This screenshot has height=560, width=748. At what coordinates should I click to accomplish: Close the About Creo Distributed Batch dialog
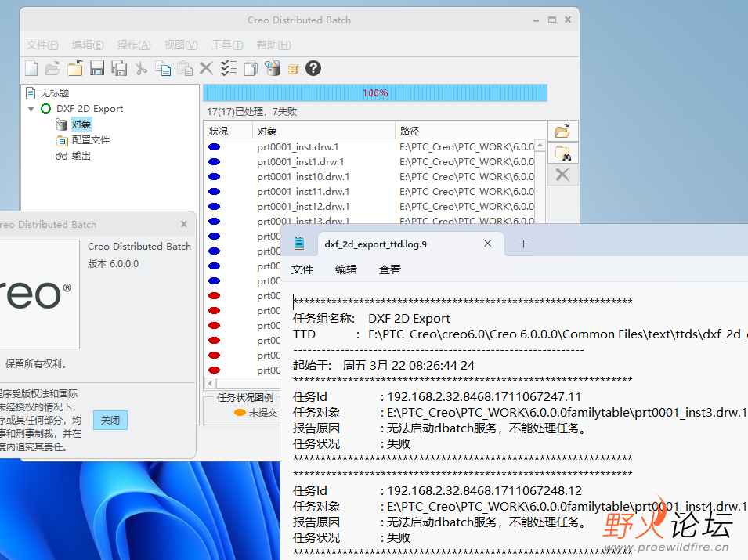click(x=184, y=224)
